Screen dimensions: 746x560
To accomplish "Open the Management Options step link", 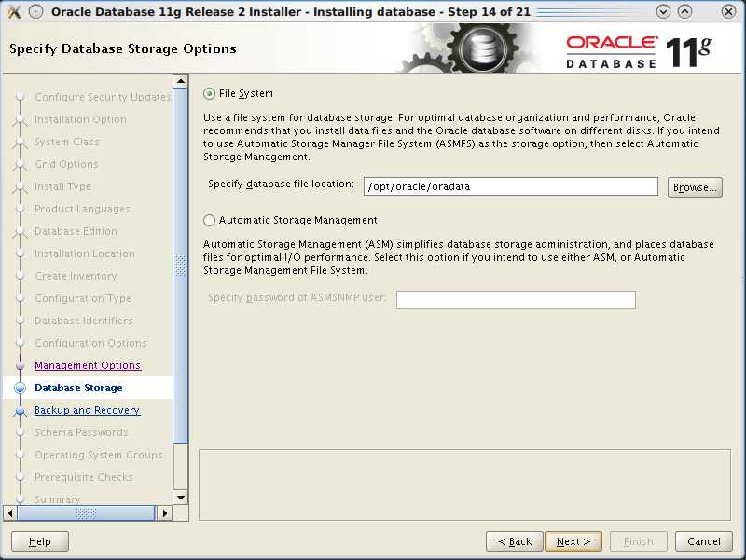I will tap(88, 365).
